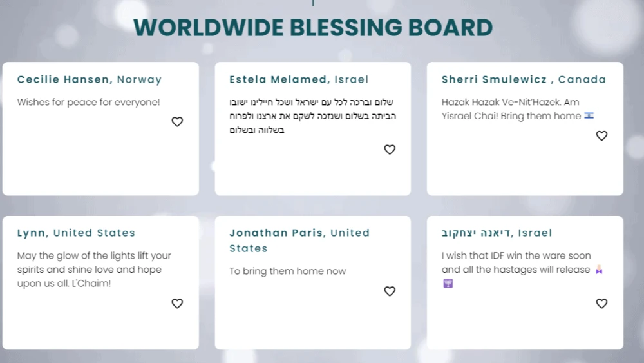
Task: Click the menorah emoji in the Israel card
Action: 448,283
